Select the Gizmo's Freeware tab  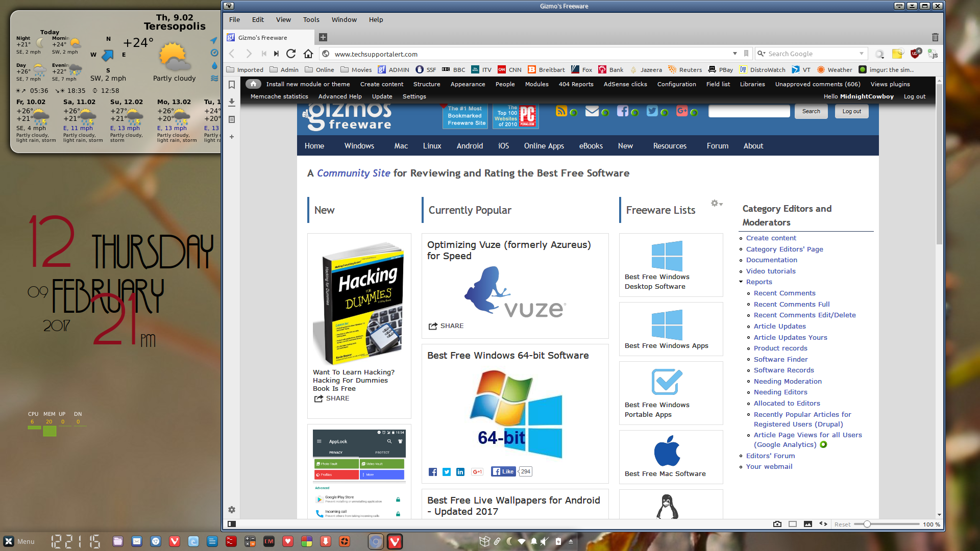[269, 37]
